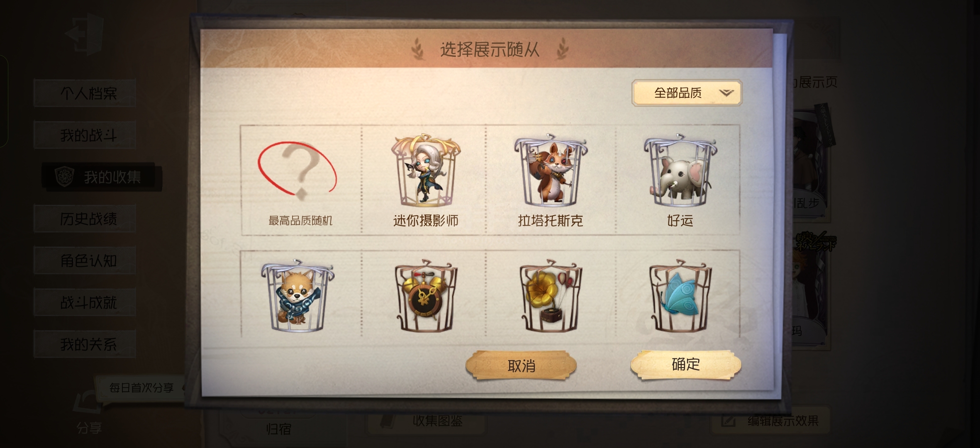This screenshot has width=980, height=448.
Task: Select the blue butterfly pet
Action: click(680, 296)
